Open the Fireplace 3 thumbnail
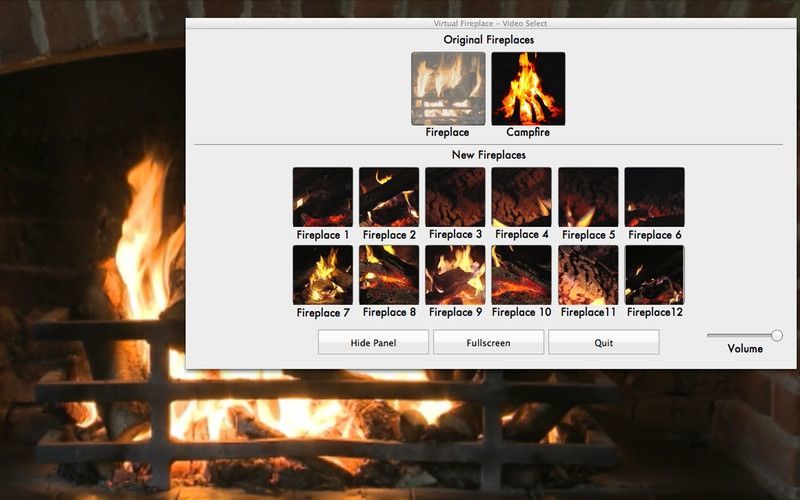 455,197
